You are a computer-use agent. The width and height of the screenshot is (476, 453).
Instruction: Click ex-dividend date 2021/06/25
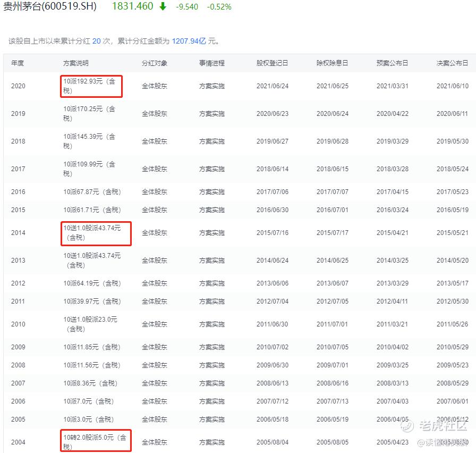coord(333,86)
